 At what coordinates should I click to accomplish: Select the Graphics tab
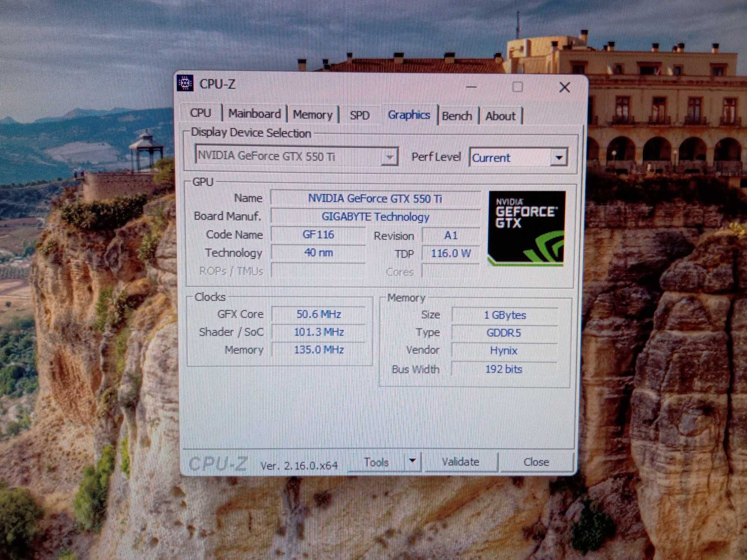pos(409,115)
